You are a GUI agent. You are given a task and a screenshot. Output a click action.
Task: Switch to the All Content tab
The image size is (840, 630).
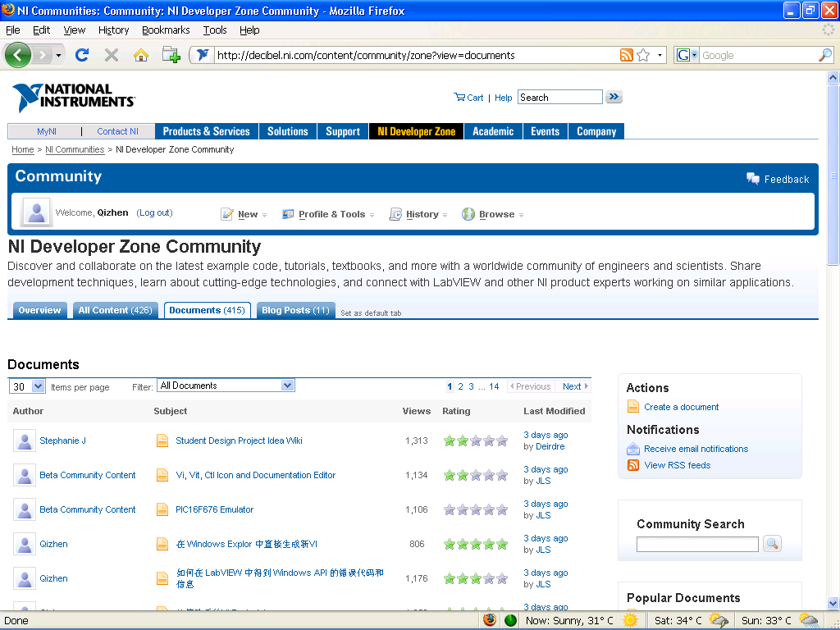pyautogui.click(x=115, y=310)
